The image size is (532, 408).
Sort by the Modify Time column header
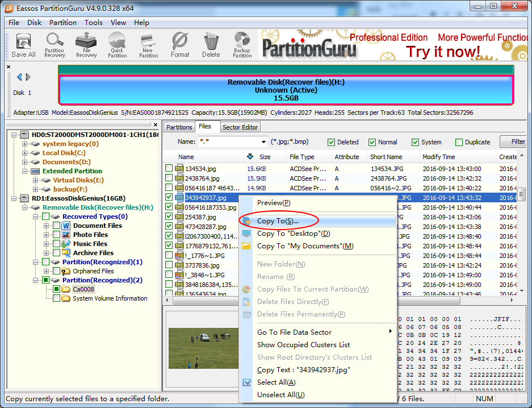tap(457, 157)
